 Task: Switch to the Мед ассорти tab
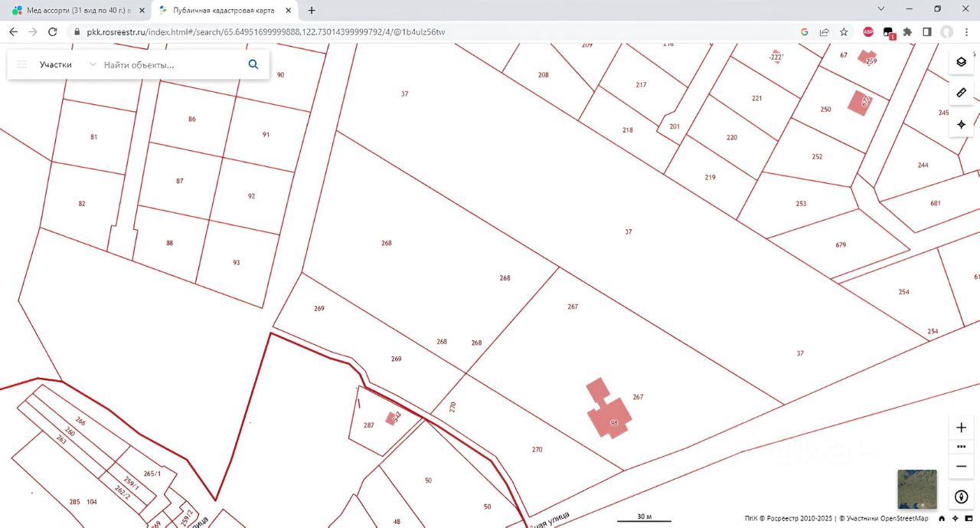click(x=77, y=10)
